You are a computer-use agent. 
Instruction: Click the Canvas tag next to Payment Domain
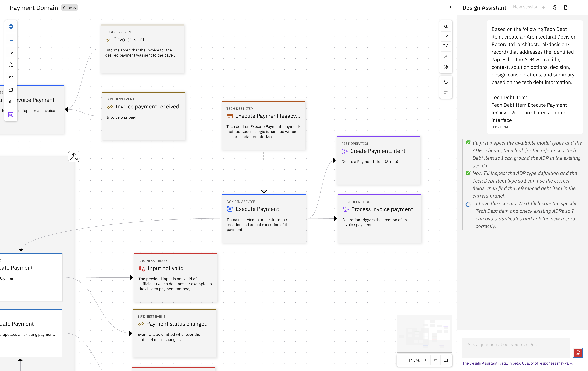pos(69,8)
